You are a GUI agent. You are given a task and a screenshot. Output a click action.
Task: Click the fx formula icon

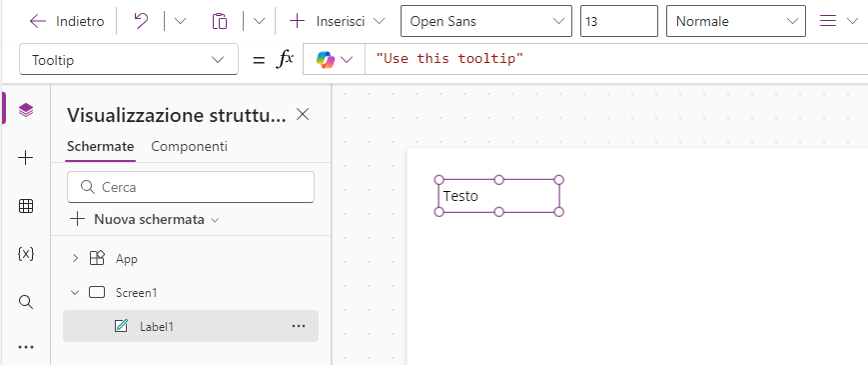point(285,59)
